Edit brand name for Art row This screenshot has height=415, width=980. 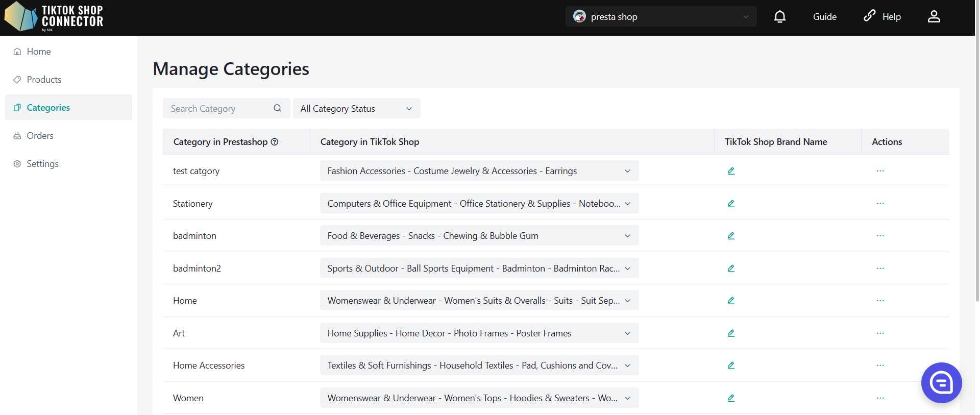(731, 333)
